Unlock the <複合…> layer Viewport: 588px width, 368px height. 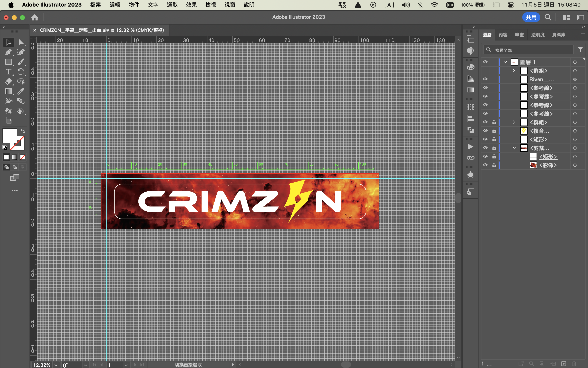pyautogui.click(x=494, y=131)
